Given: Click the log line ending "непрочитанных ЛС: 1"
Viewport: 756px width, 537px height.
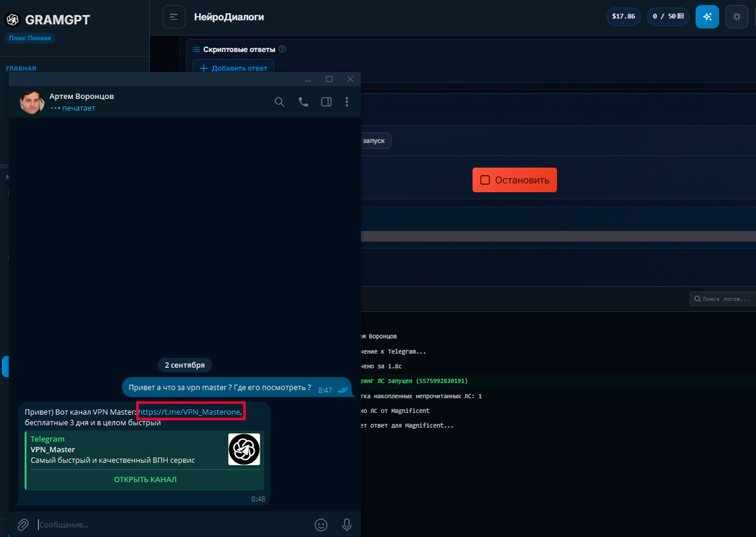Looking at the screenshot, I should point(421,396).
